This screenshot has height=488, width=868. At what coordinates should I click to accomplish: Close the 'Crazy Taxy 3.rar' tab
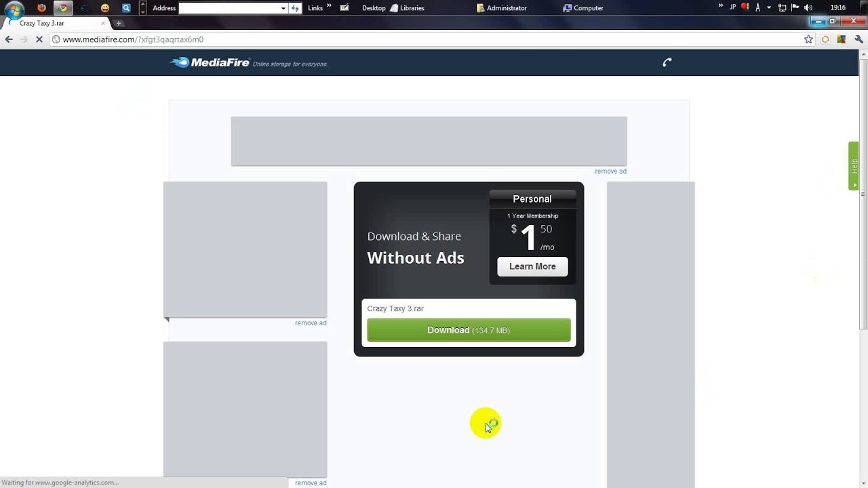(x=103, y=23)
